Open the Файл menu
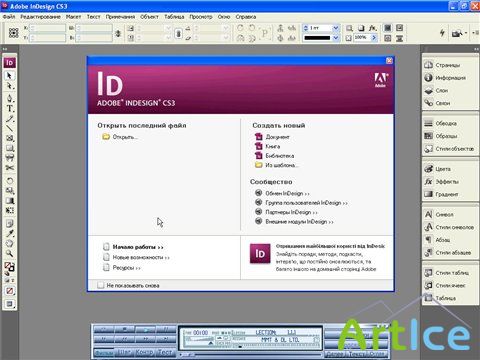This screenshot has width=480, height=360. click(x=9, y=17)
